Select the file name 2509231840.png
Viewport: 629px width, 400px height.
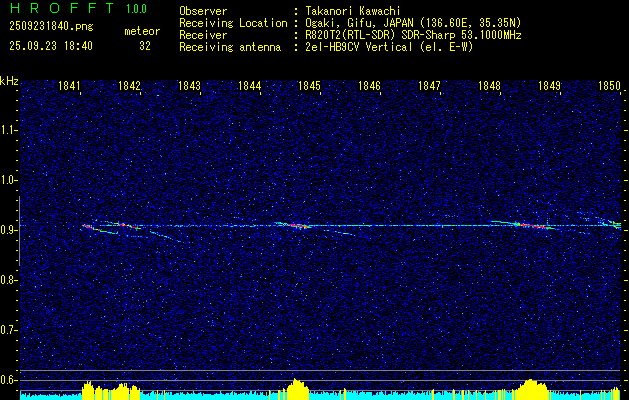(50, 25)
